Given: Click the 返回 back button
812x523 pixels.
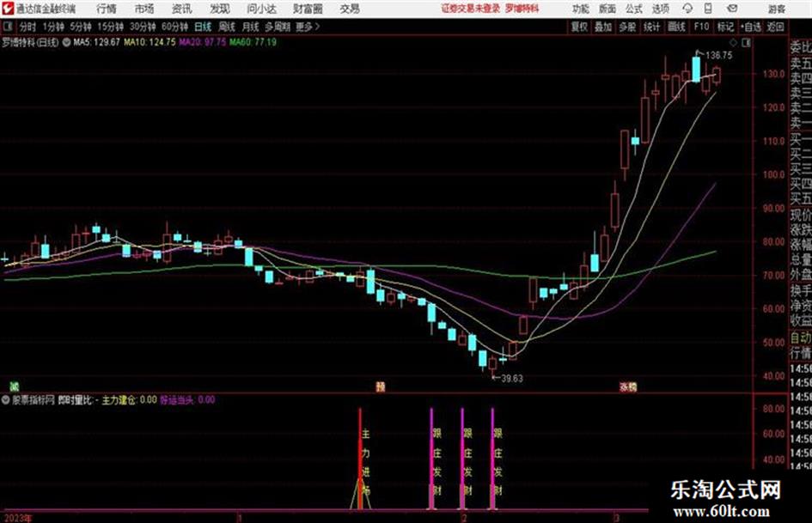Looking at the screenshot, I should click(x=775, y=27).
